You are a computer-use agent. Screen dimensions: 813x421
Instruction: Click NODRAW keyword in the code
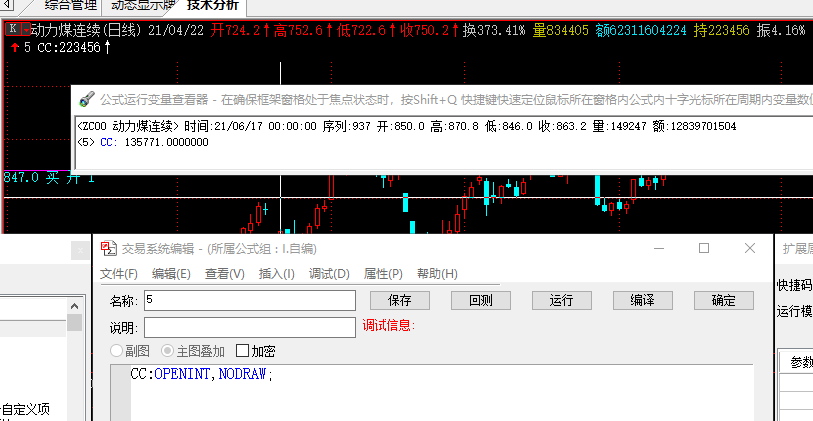point(243,374)
